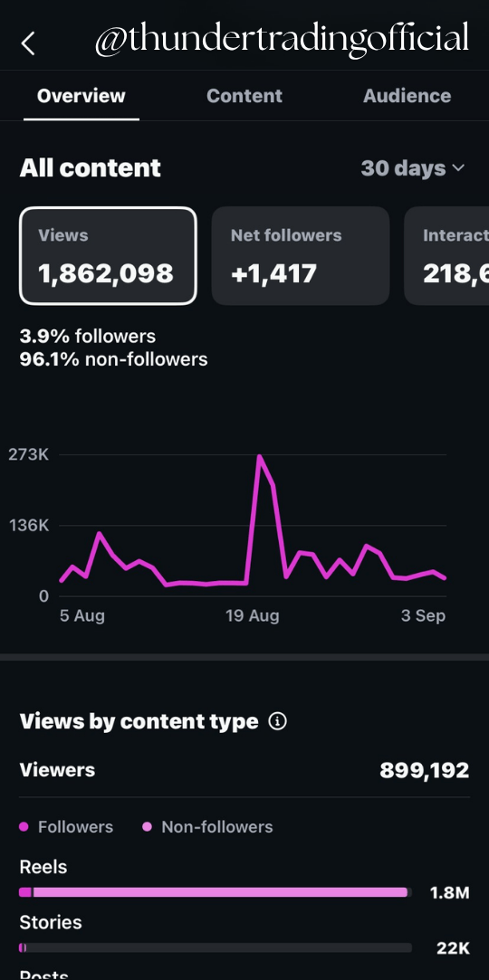Tap the @thundertradingofficial username header
489x980 pixels.
click(x=282, y=39)
